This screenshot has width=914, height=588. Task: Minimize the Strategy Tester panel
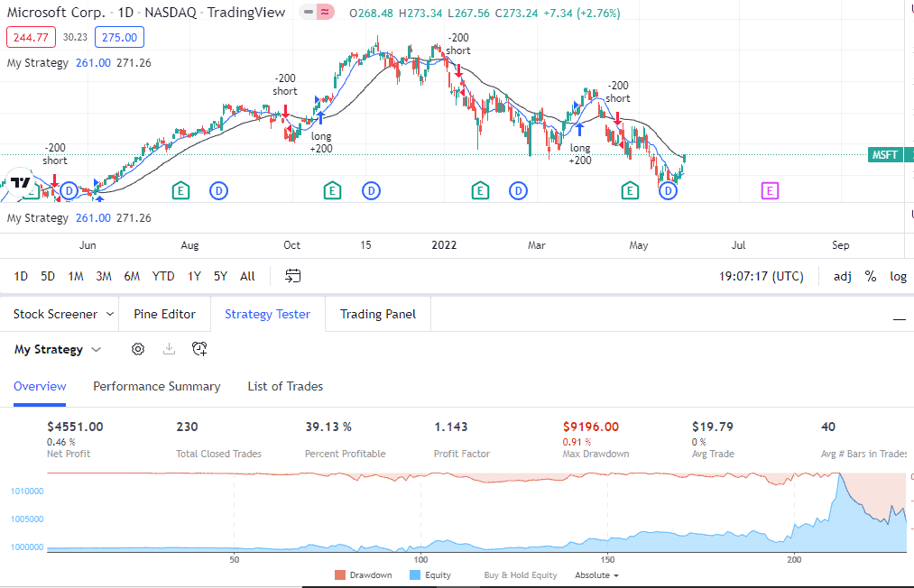[x=900, y=318]
